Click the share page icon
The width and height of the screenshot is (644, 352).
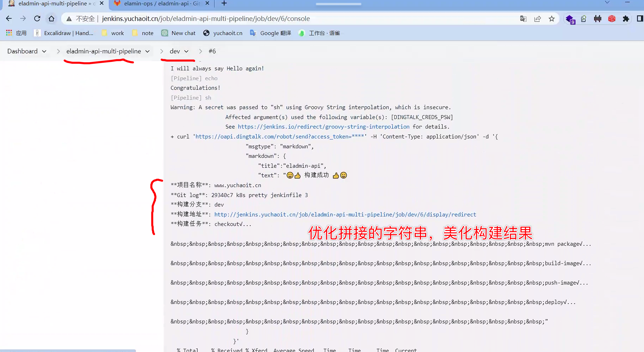(x=538, y=18)
